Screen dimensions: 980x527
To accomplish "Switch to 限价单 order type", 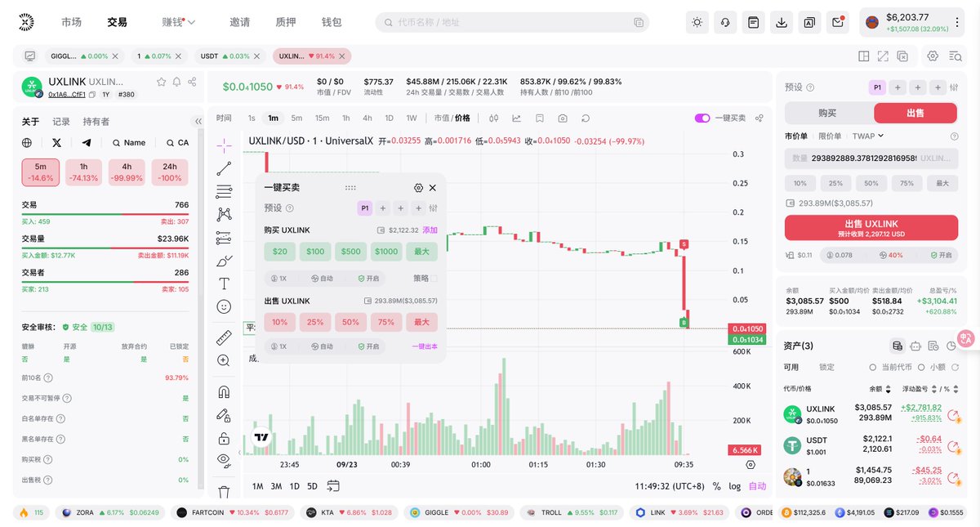I will point(830,136).
